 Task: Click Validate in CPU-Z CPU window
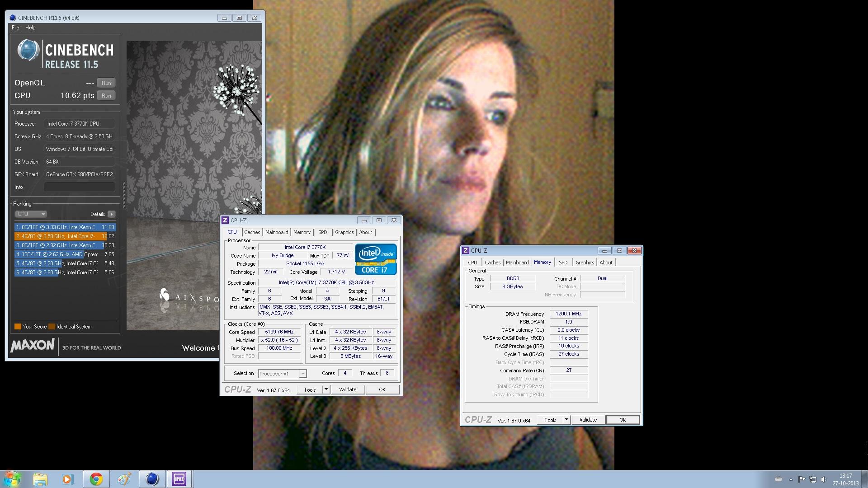[x=348, y=389]
